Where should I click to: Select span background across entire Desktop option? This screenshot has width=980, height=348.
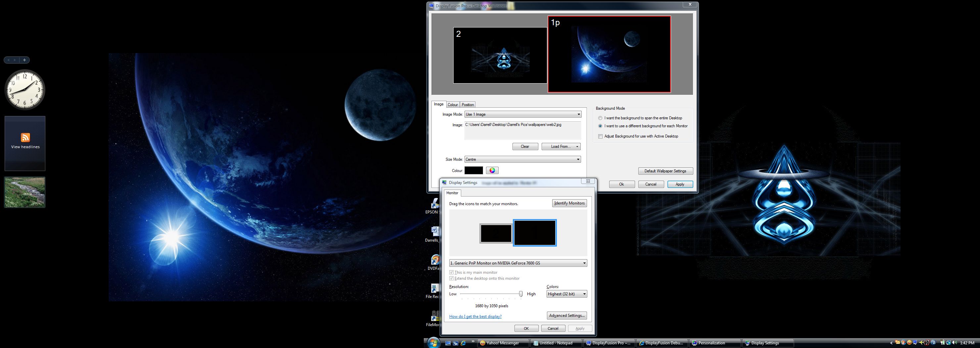click(600, 118)
